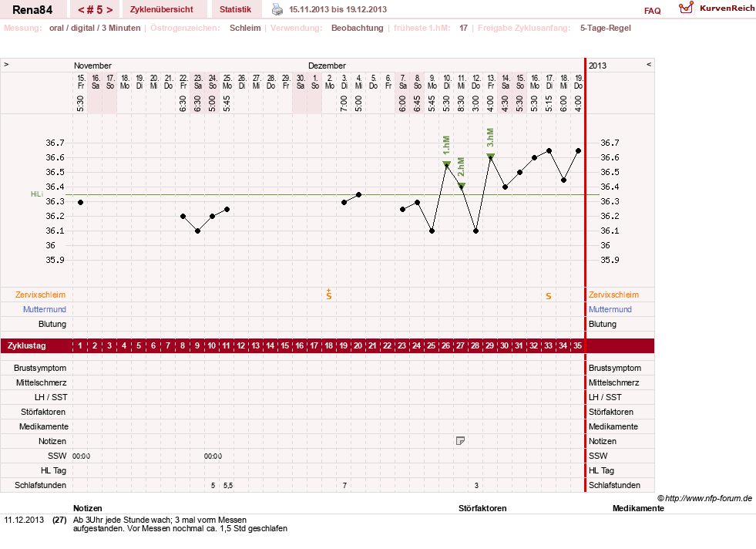This screenshot has height=549, width=756.
Task: Expand chart with top-left arrow
Action: coord(6,64)
